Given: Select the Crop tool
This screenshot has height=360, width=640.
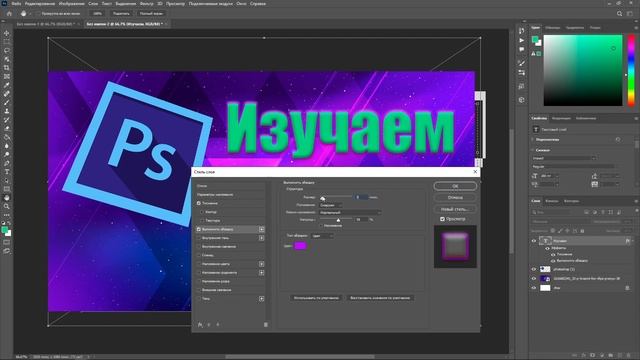Looking at the screenshot, I should (x=7, y=68).
